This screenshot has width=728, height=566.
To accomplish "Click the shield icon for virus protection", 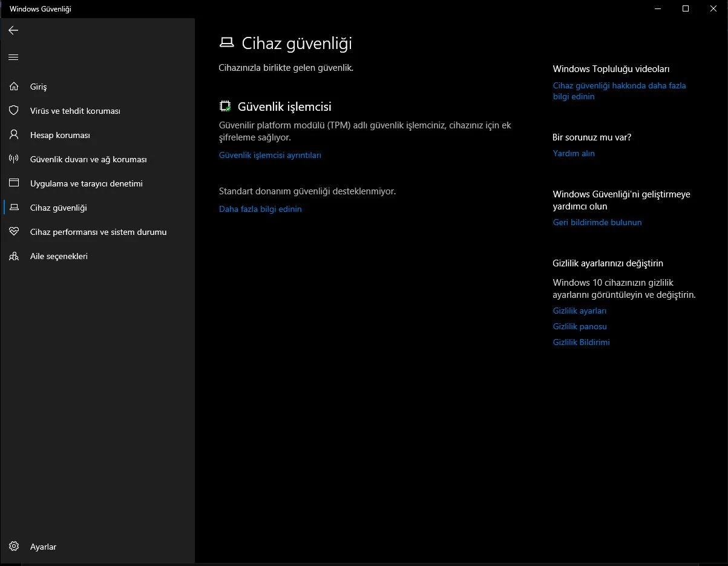I will point(14,111).
